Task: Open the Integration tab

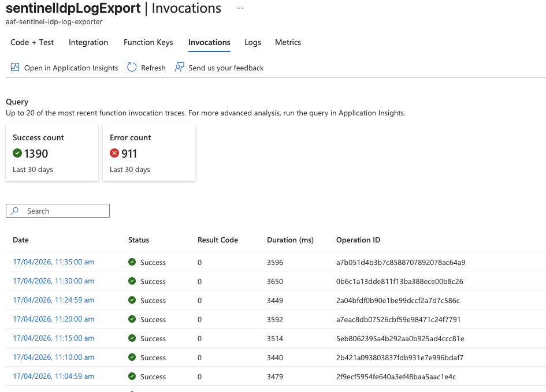Action: [88, 42]
